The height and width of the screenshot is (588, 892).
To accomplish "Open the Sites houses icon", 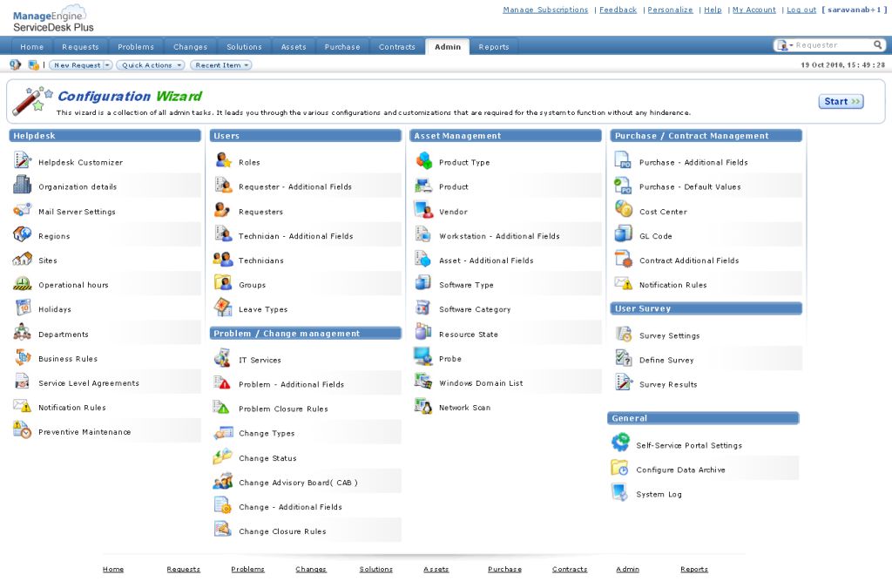I will (22, 259).
